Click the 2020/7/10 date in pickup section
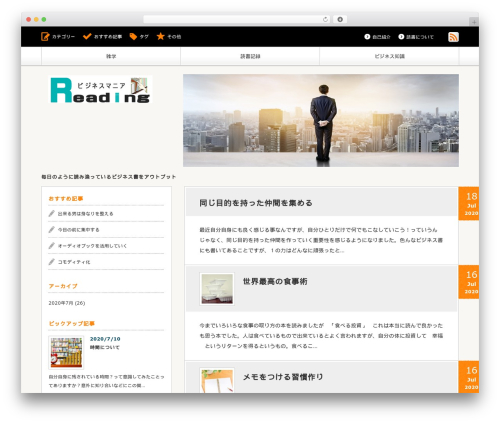 pos(105,339)
